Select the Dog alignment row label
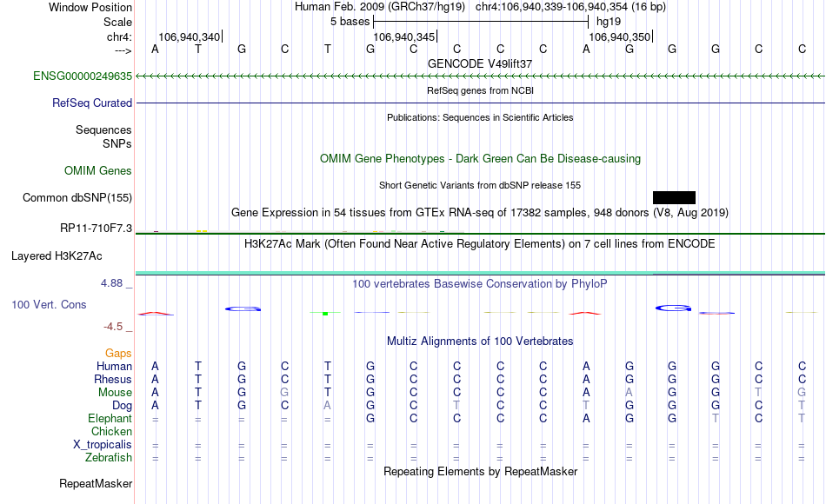Screen dimensions: 826x504 pyautogui.click(x=122, y=406)
